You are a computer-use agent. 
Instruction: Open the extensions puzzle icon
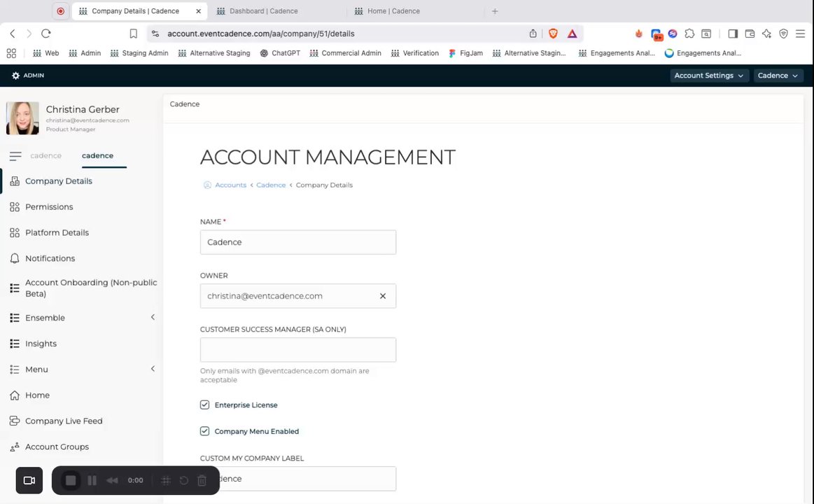tap(689, 34)
